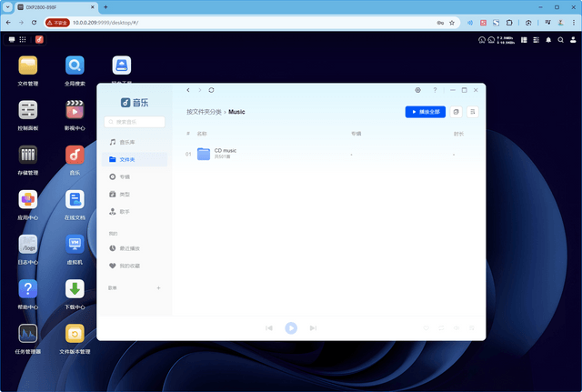The width and height of the screenshot is (582, 392).
Task: Click the 专辑 album column header
Action: [x=356, y=134]
